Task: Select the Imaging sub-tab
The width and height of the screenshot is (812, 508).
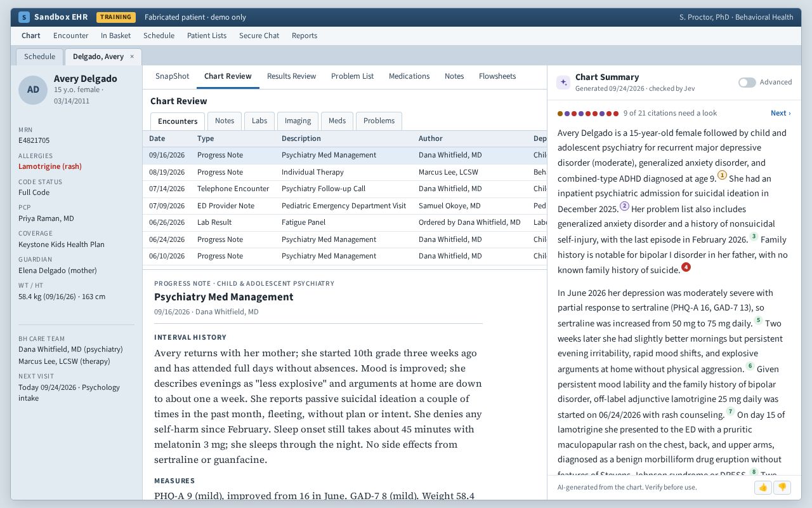Action: coord(298,121)
